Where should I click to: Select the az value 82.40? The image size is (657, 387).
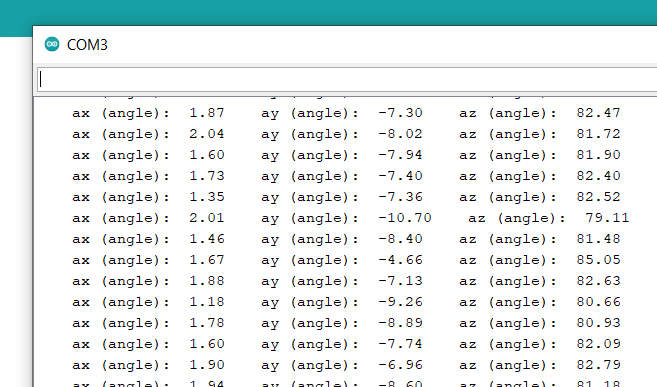point(598,176)
